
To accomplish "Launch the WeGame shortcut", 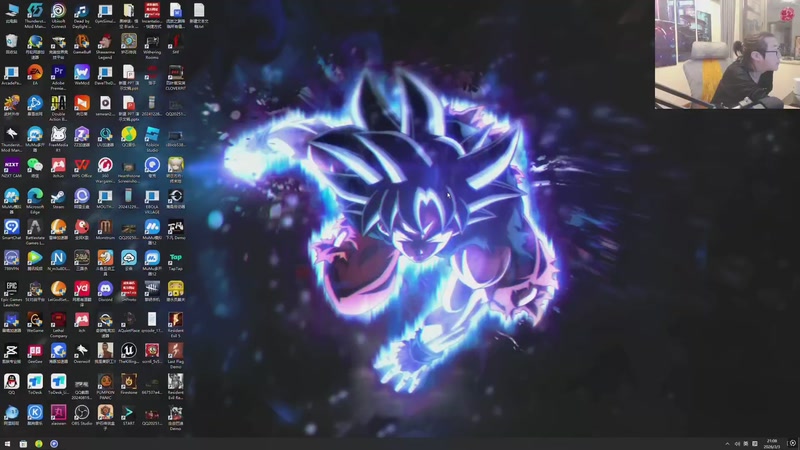I will click(35, 322).
